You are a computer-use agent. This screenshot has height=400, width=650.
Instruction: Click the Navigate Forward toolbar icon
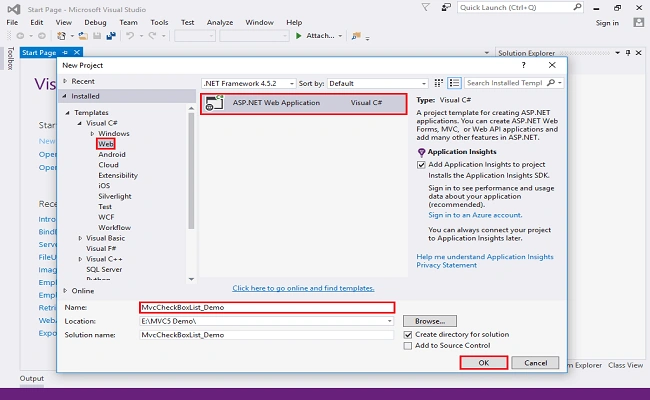tap(41, 36)
